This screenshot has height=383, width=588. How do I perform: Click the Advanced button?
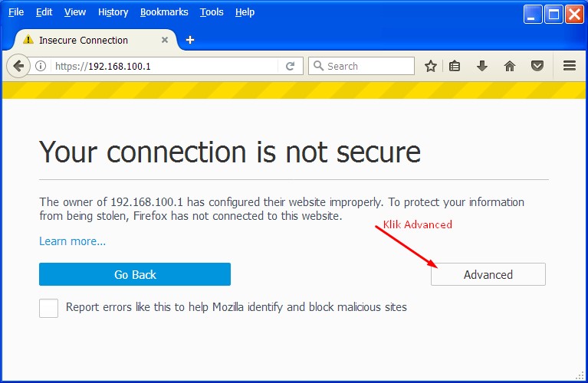pyautogui.click(x=488, y=274)
